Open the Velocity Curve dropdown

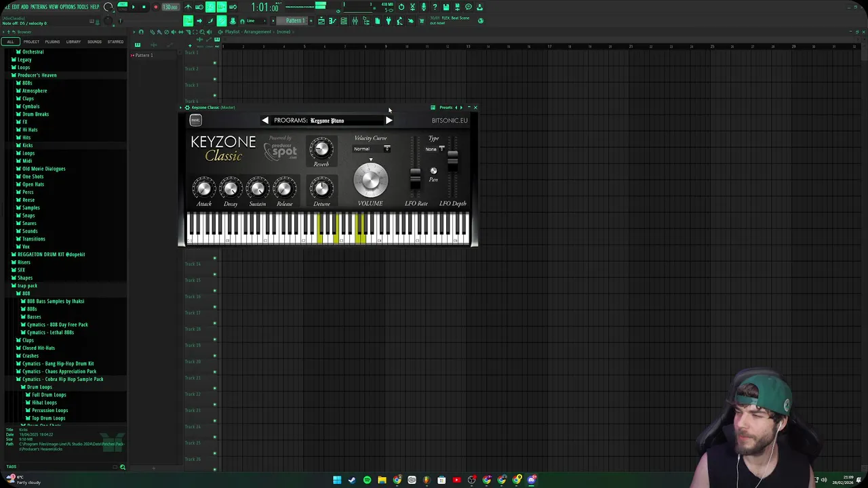[372, 148]
